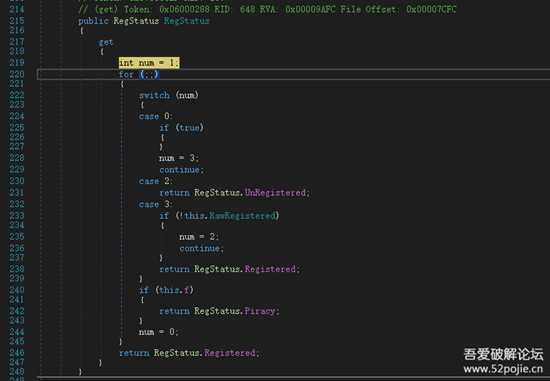Click line number 224 in the gutter

click(16, 116)
